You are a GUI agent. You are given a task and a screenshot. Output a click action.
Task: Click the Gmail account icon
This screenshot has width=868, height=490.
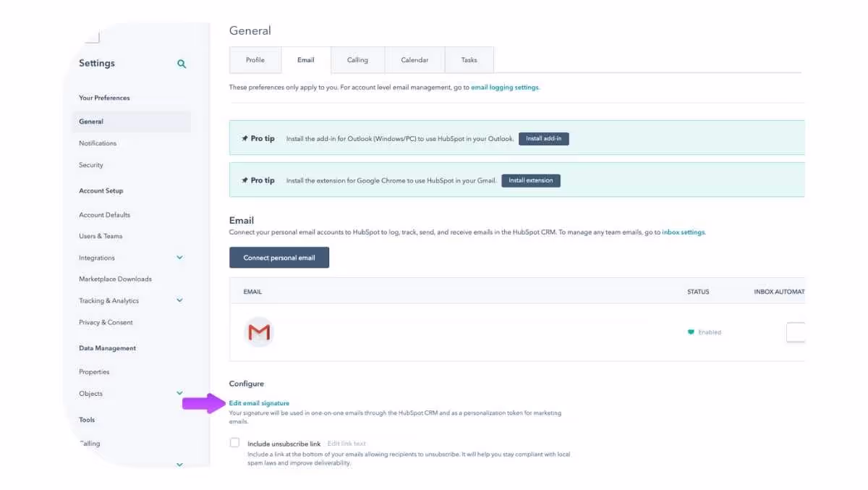[259, 332]
